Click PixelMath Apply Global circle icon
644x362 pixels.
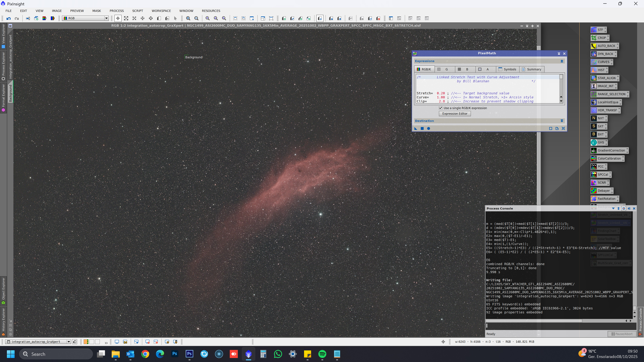(x=428, y=128)
